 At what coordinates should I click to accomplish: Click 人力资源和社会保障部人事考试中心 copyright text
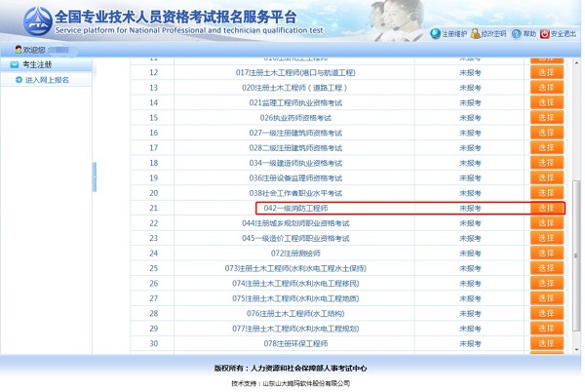pos(308,369)
